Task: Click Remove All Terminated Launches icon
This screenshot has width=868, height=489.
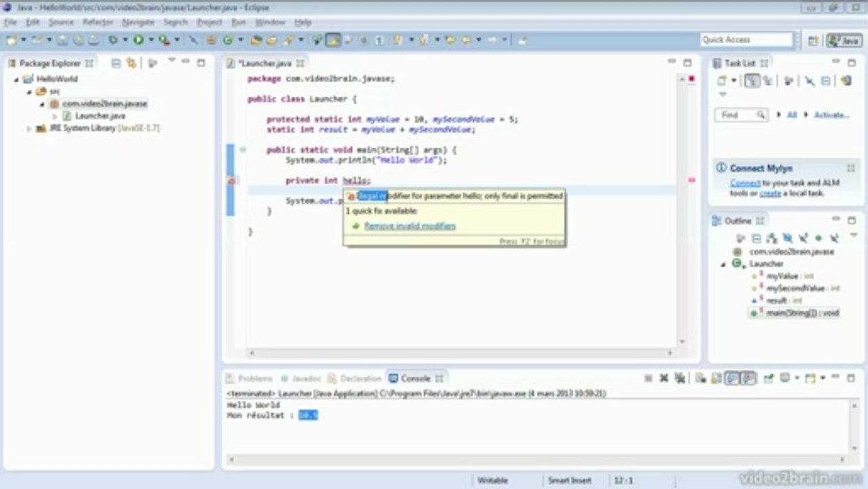Action: click(x=680, y=378)
